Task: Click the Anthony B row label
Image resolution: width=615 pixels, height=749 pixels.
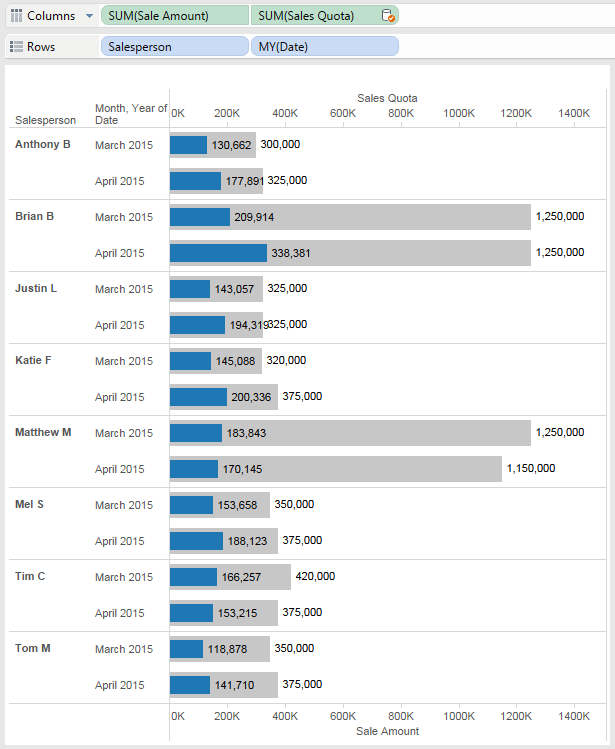Action: (43, 145)
